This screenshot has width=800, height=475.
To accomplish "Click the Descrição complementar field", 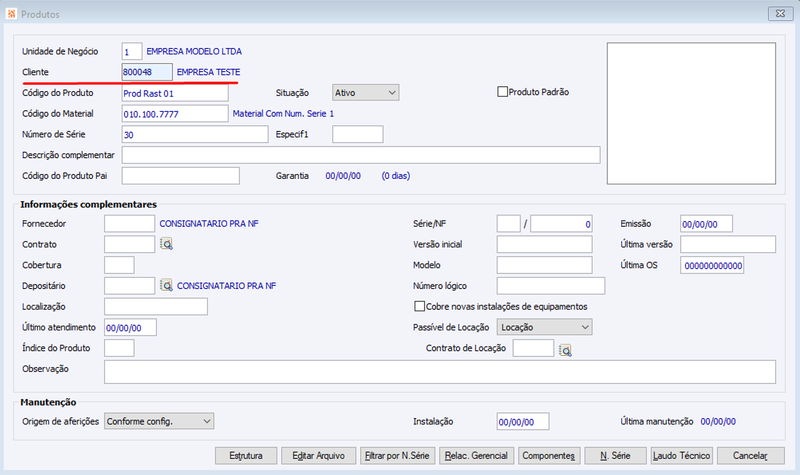I will click(361, 155).
